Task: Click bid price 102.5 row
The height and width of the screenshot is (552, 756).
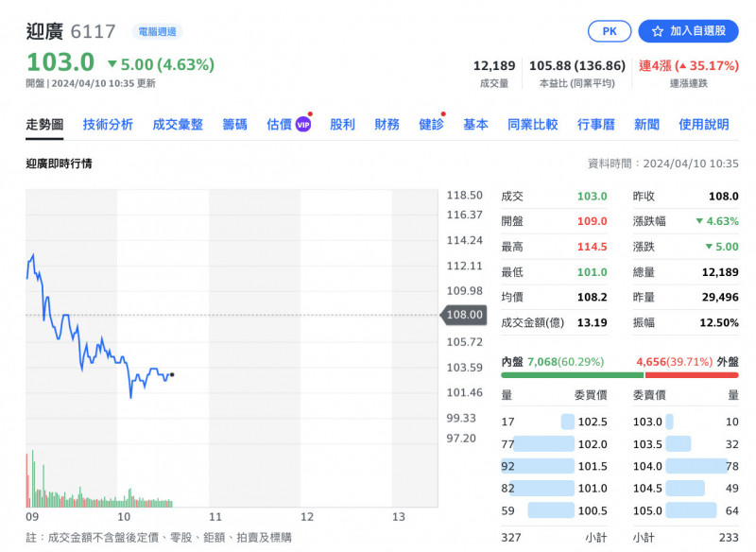Action: [x=554, y=422]
